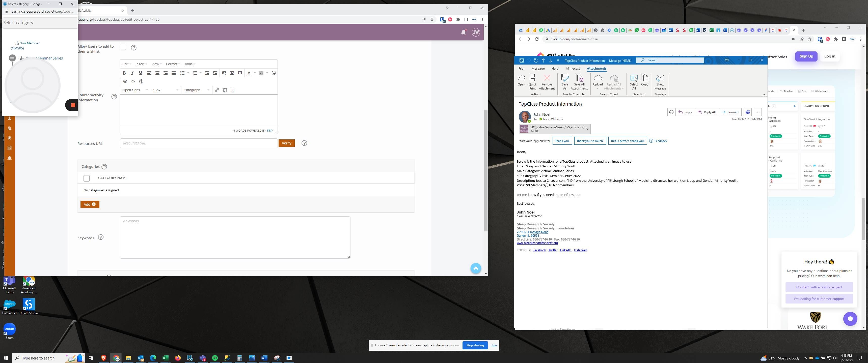Open the editor Tools menu

click(190, 64)
